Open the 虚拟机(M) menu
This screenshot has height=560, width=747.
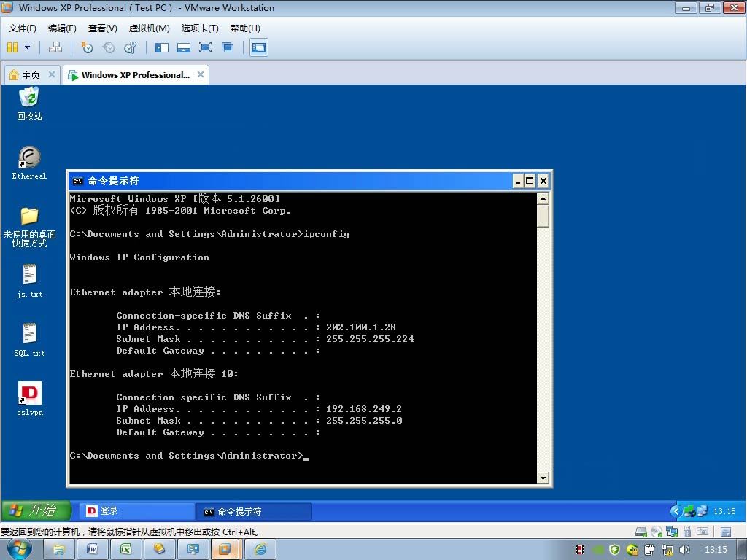(x=149, y=28)
